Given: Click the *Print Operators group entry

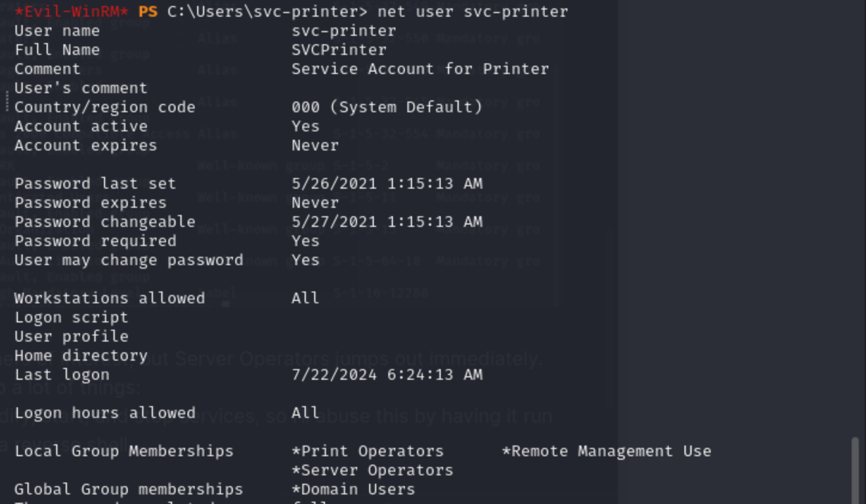Looking at the screenshot, I should pos(367,451).
